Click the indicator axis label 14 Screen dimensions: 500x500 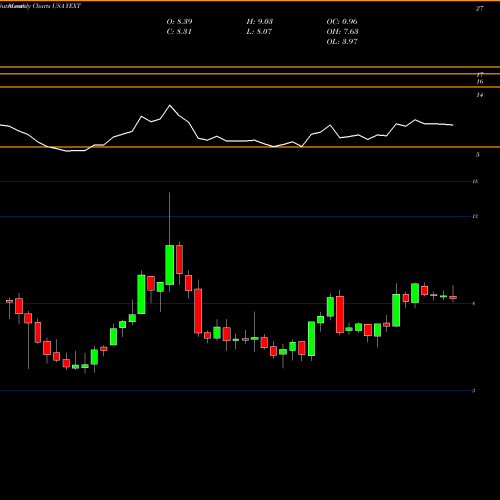479,95
